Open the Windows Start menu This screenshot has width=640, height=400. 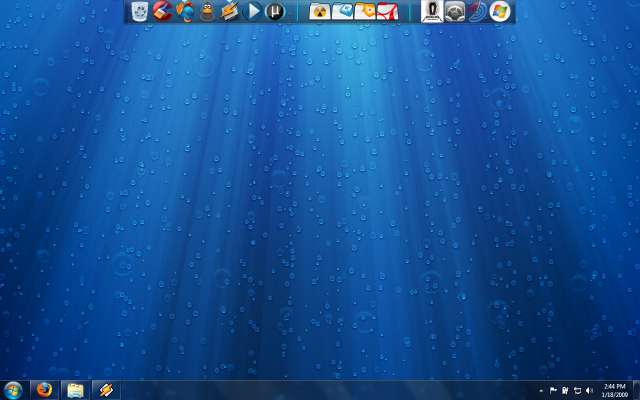[x=13, y=390]
